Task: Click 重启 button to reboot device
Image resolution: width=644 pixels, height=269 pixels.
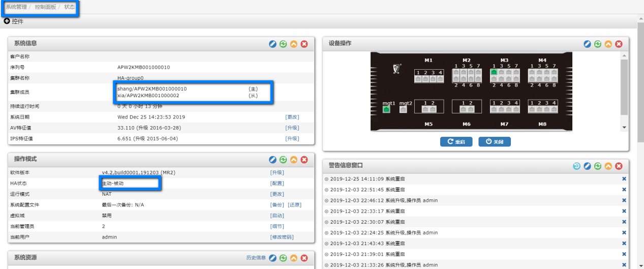Action: (x=456, y=142)
